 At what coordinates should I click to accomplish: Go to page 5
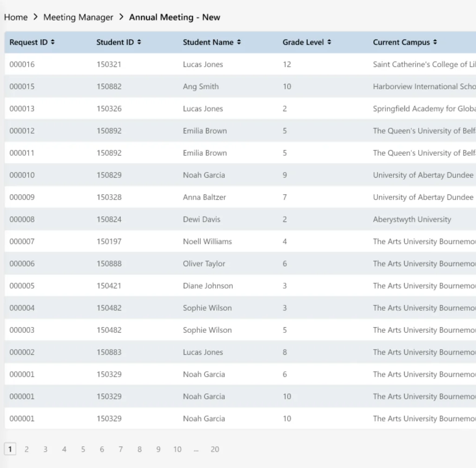click(83, 449)
